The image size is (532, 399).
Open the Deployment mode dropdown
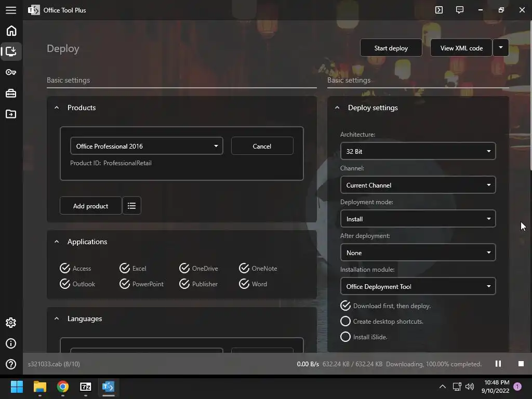[x=418, y=219]
